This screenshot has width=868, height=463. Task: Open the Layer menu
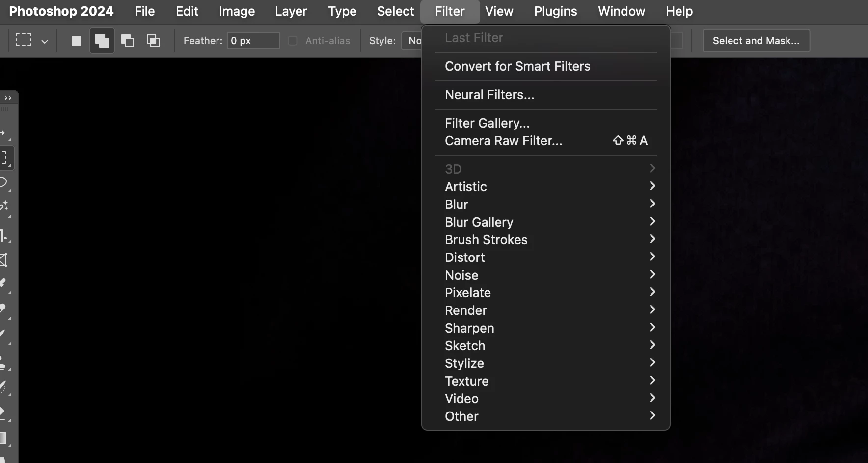tap(291, 11)
